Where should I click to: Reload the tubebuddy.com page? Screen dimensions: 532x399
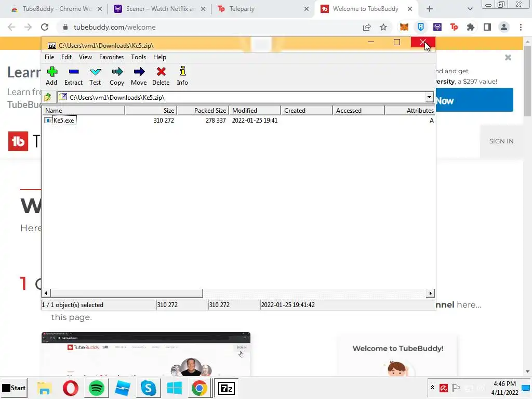[45, 27]
